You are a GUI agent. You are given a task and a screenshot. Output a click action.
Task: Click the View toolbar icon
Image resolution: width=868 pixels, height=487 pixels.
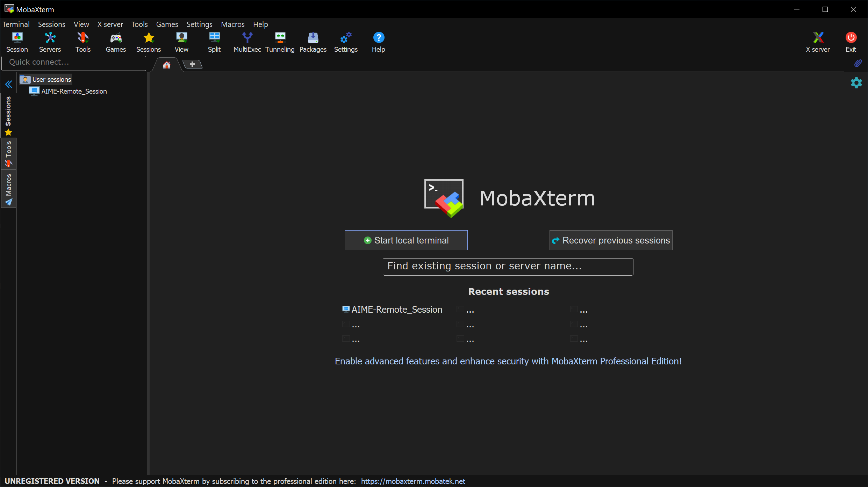click(181, 42)
